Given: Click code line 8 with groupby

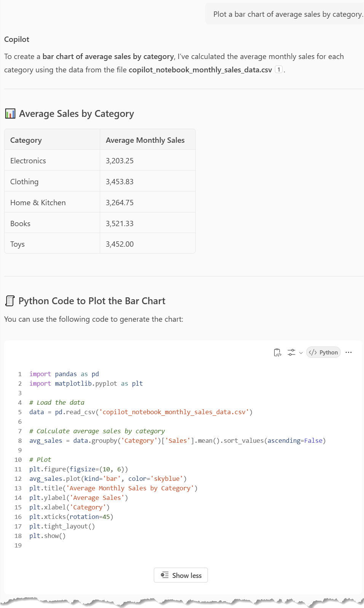Looking at the screenshot, I should tap(177, 440).
